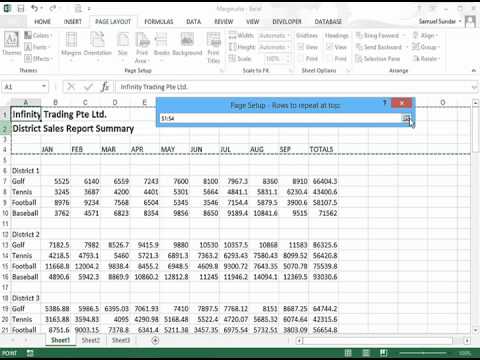Click the expand dialog icon in Page Setup box

(406, 118)
